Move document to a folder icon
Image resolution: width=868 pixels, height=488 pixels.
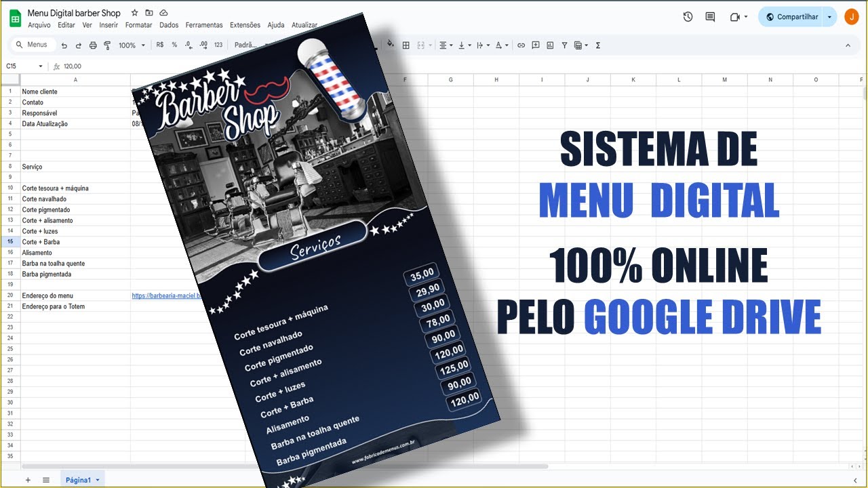pyautogui.click(x=149, y=13)
